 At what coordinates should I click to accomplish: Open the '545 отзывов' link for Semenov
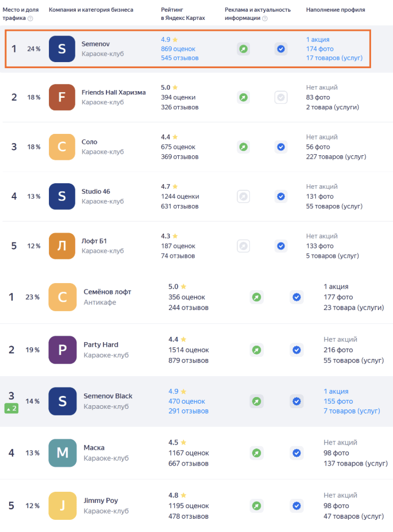coord(180,58)
